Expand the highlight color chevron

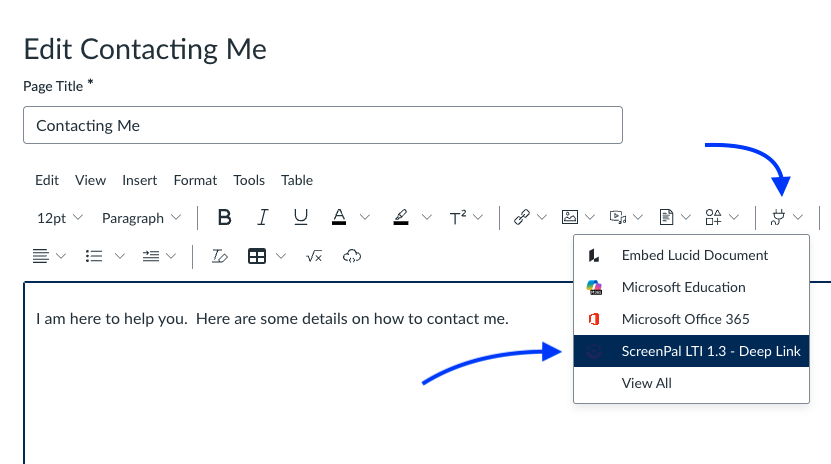[427, 217]
